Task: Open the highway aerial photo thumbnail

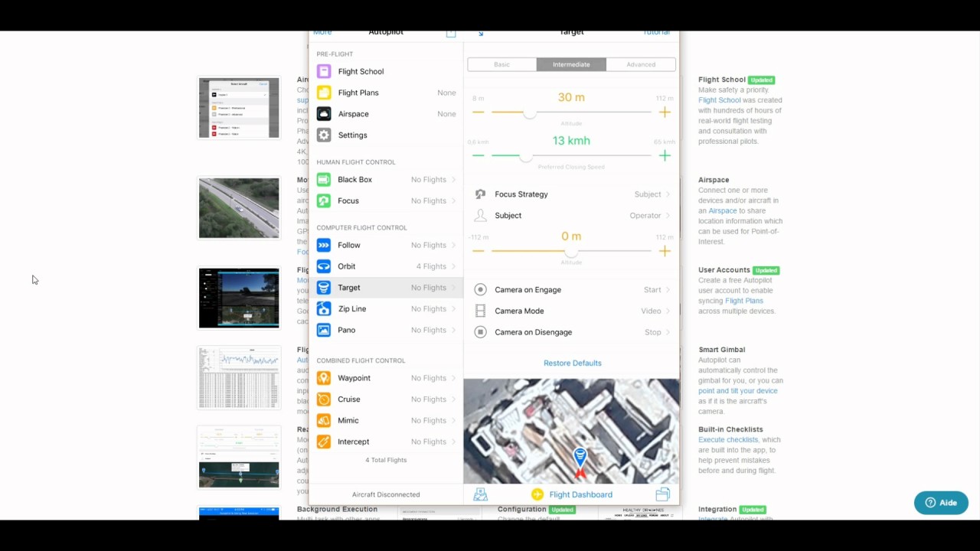Action: click(239, 207)
